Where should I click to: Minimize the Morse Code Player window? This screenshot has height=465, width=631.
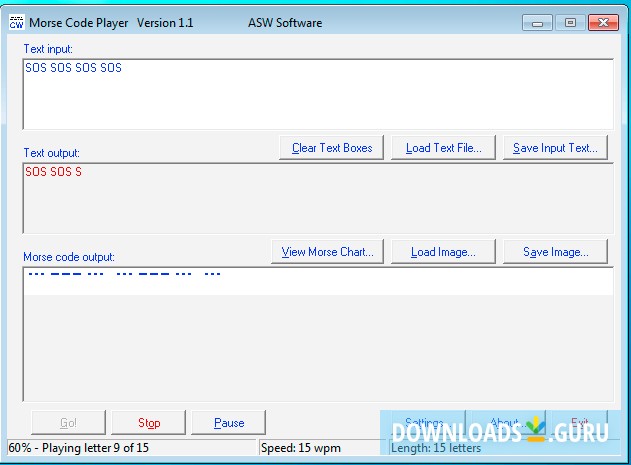pyautogui.click(x=537, y=23)
